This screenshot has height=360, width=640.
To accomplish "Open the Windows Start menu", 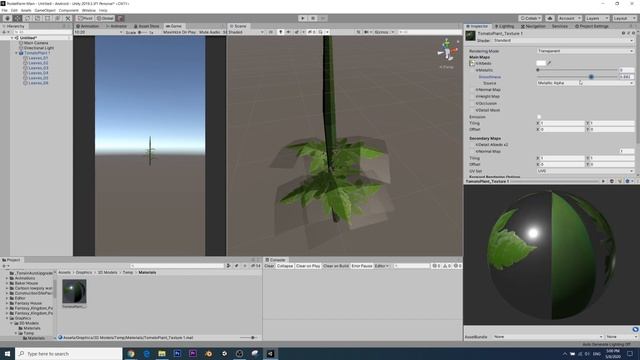I will click(x=7, y=353).
